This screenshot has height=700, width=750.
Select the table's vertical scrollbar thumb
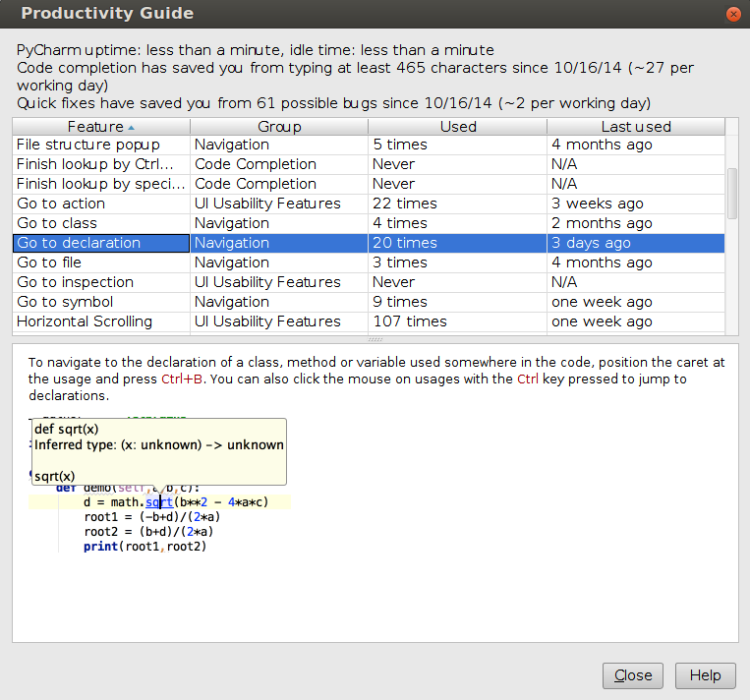(x=732, y=194)
